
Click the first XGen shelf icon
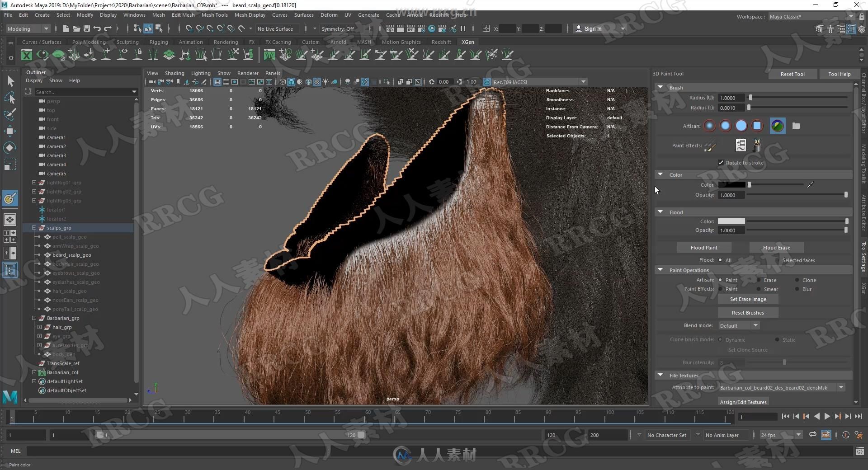coord(27,55)
